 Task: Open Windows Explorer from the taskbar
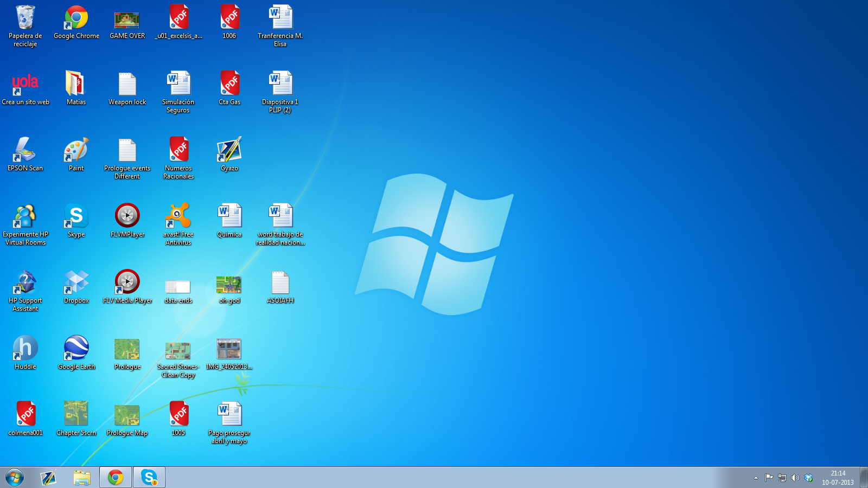pyautogui.click(x=82, y=478)
